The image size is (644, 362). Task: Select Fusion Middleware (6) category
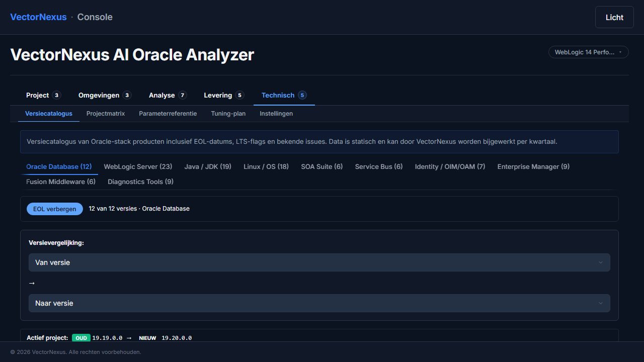click(61, 182)
